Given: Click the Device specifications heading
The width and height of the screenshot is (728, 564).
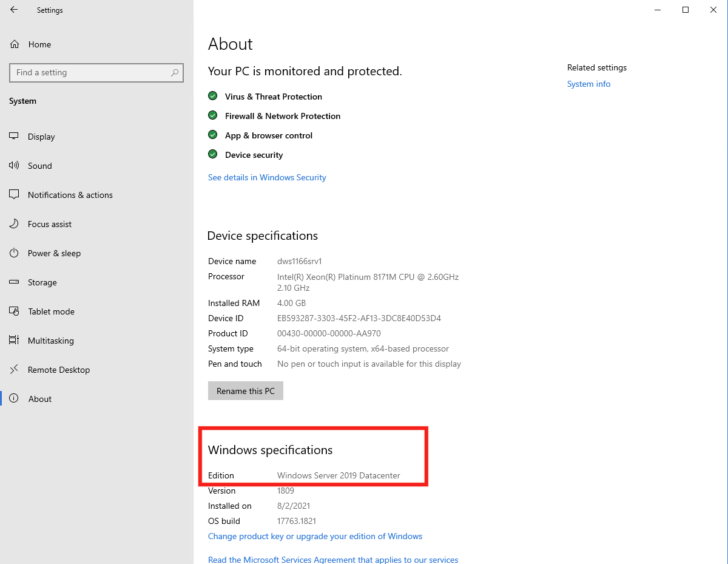Looking at the screenshot, I should (263, 236).
